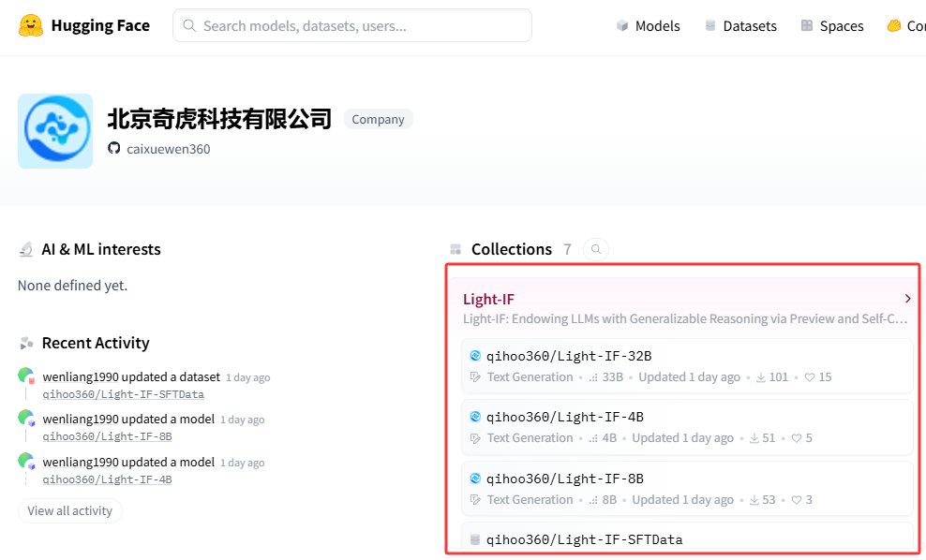Click the Datasets cylinder icon
Viewport: 926px width, 560px height.
tap(710, 25)
